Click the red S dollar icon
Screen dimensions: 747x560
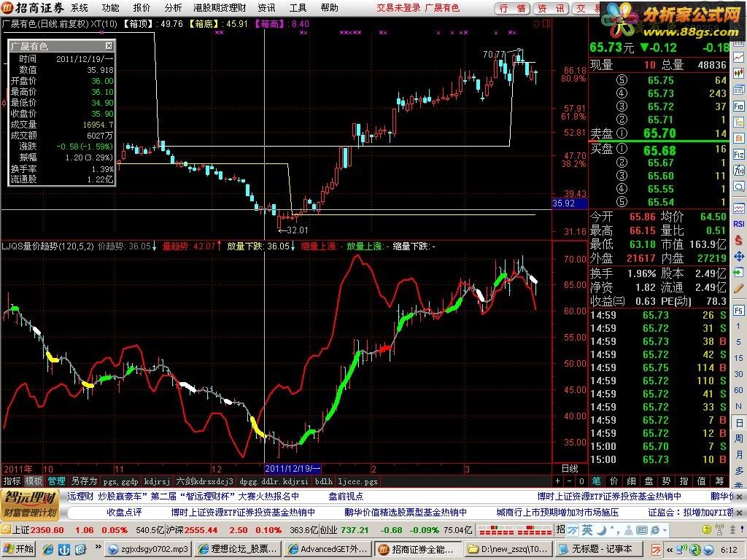[x=738, y=241]
